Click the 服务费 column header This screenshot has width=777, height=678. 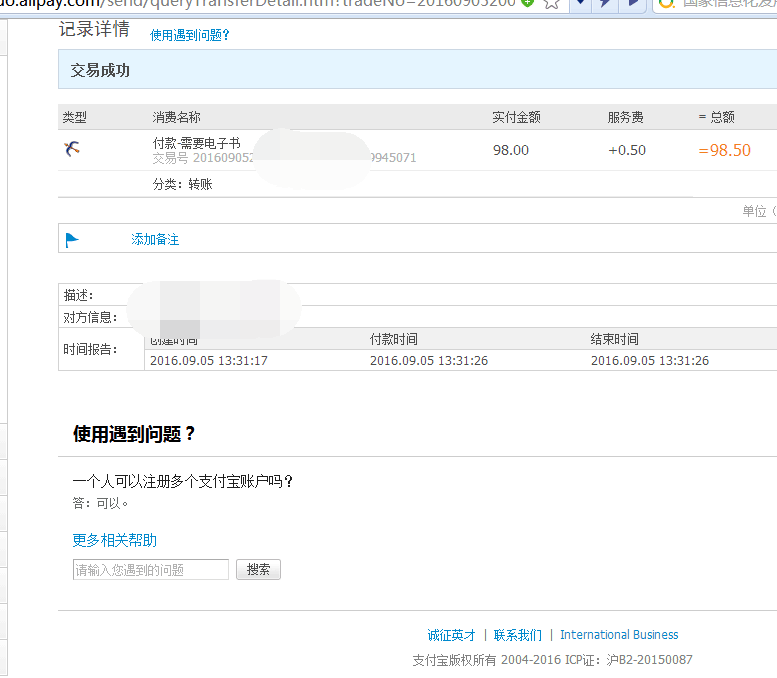click(x=626, y=117)
